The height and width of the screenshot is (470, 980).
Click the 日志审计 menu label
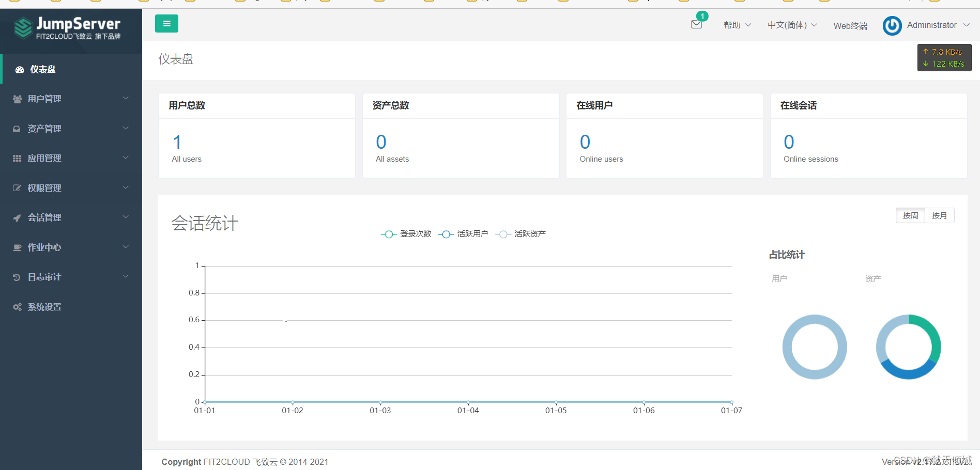click(x=44, y=277)
